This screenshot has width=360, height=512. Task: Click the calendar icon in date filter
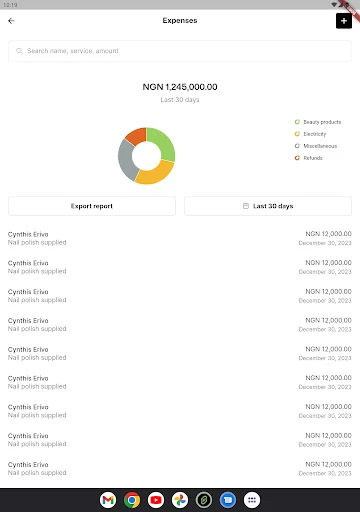[246, 206]
